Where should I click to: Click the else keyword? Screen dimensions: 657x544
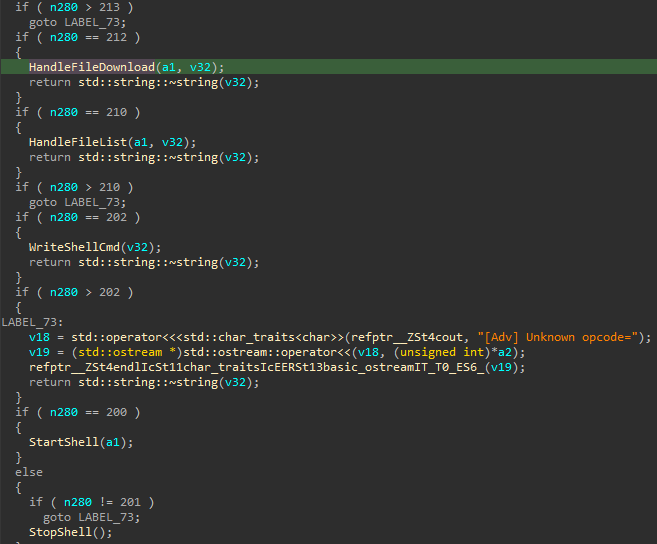pos(29,472)
